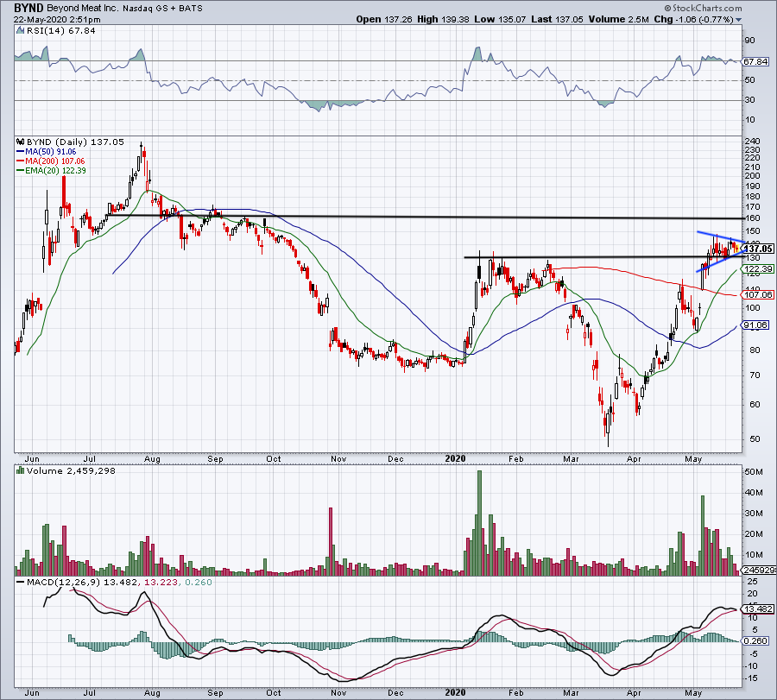Click the MACD legend line icon
This screenshot has height=700, width=777.
pos(21,582)
